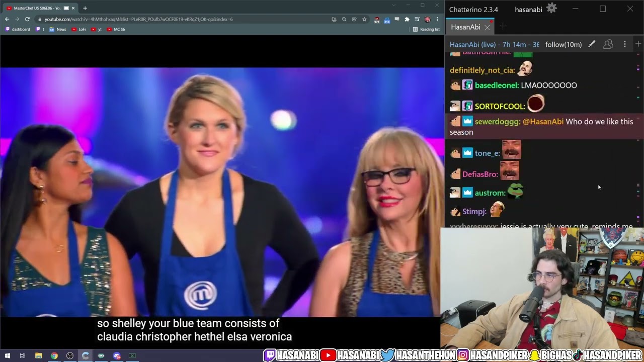The image size is (644, 362).
Task: Open the yt bookmark
Action: tap(96, 29)
